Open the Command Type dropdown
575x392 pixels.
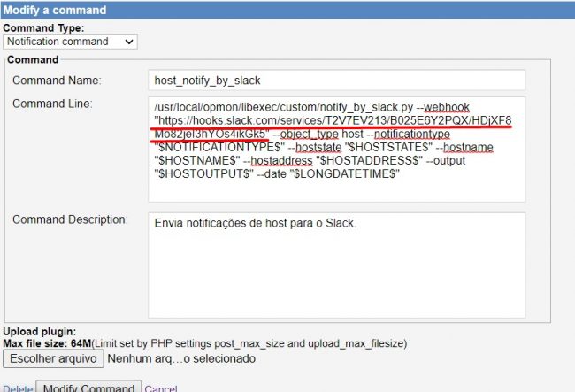coord(71,41)
